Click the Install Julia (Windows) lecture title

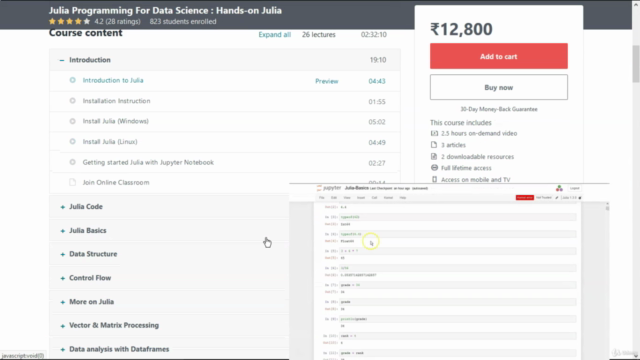click(x=116, y=121)
